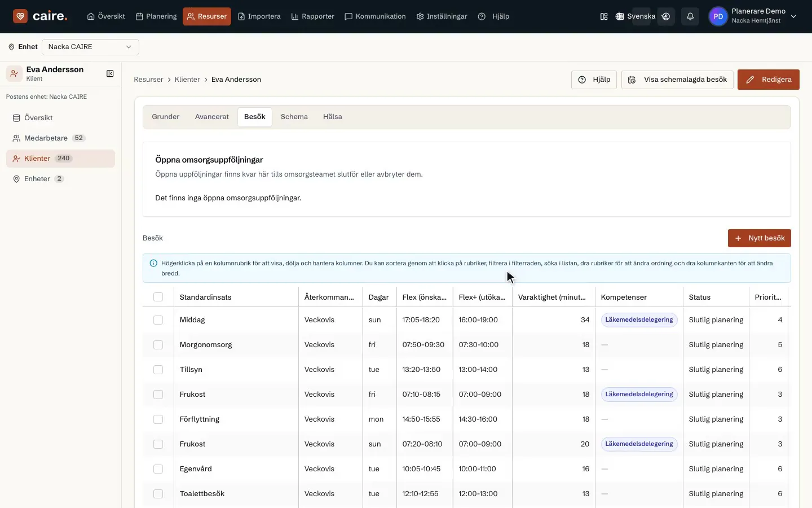
Task: Click the Läkemedelsdelegering tag in the Middag row
Action: click(x=639, y=320)
